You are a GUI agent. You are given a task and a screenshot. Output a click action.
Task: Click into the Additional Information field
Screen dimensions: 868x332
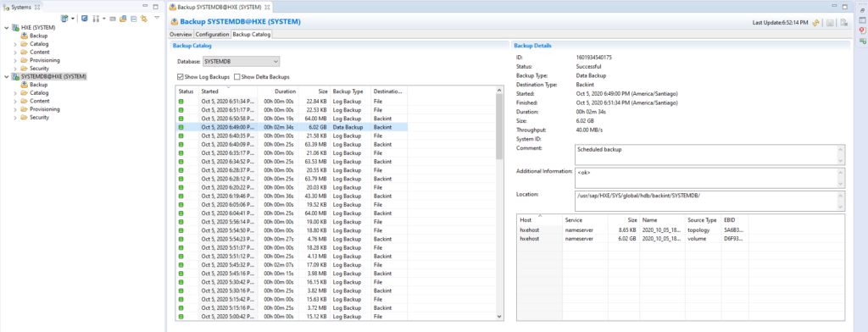(x=709, y=178)
